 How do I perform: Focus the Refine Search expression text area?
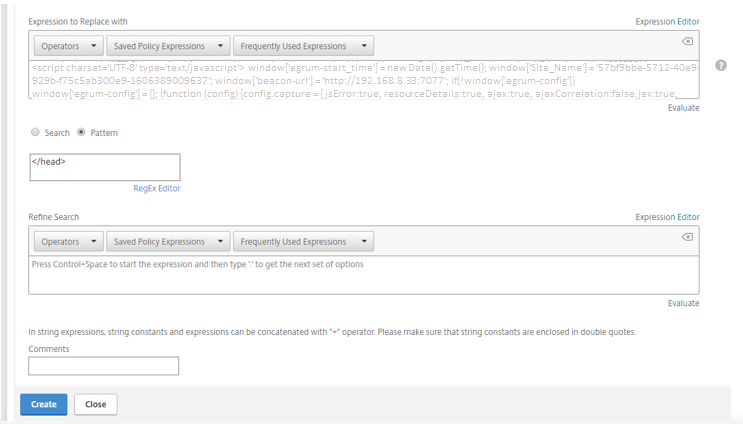click(364, 275)
